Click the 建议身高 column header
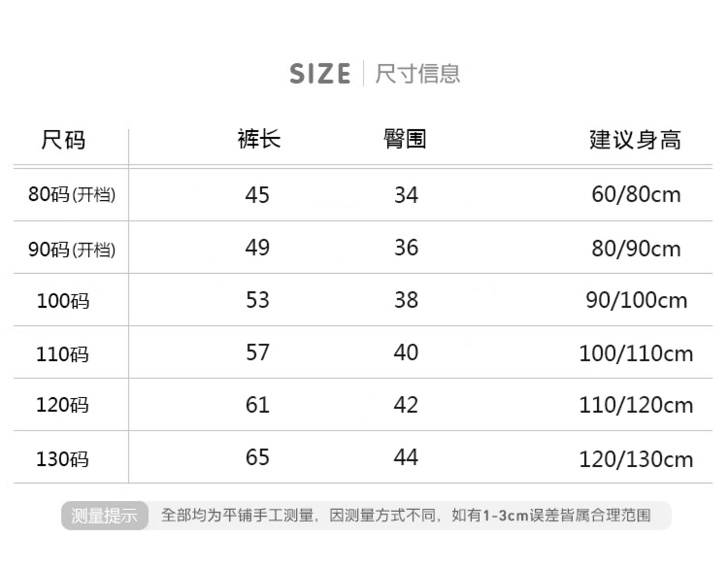This screenshot has width=728, height=569. click(x=635, y=140)
